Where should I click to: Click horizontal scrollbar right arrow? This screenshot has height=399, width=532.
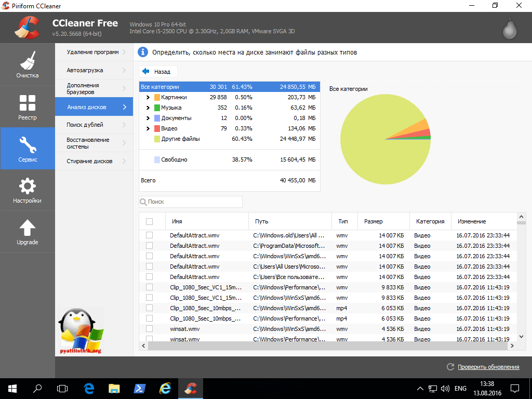pyautogui.click(x=512, y=345)
